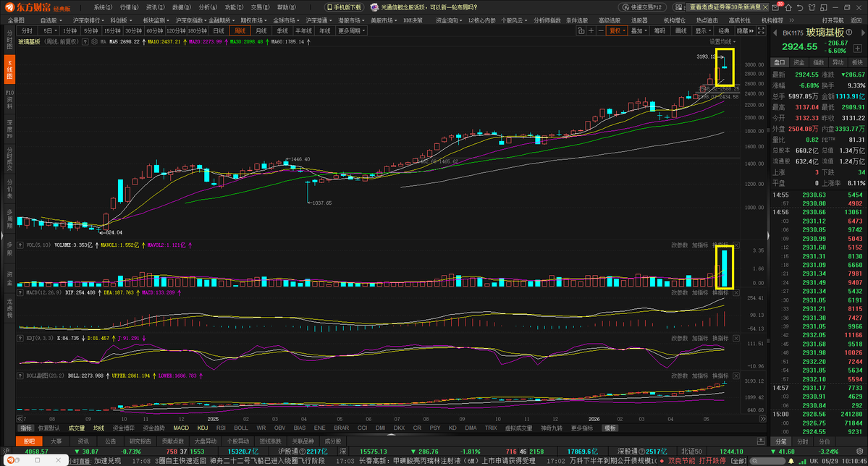Open the 显示 dropdown
Screen dimensions: 868x466
[x=703, y=31]
